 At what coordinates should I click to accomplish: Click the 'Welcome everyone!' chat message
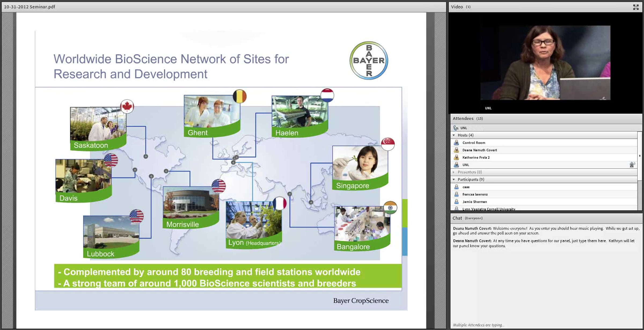tap(546, 231)
